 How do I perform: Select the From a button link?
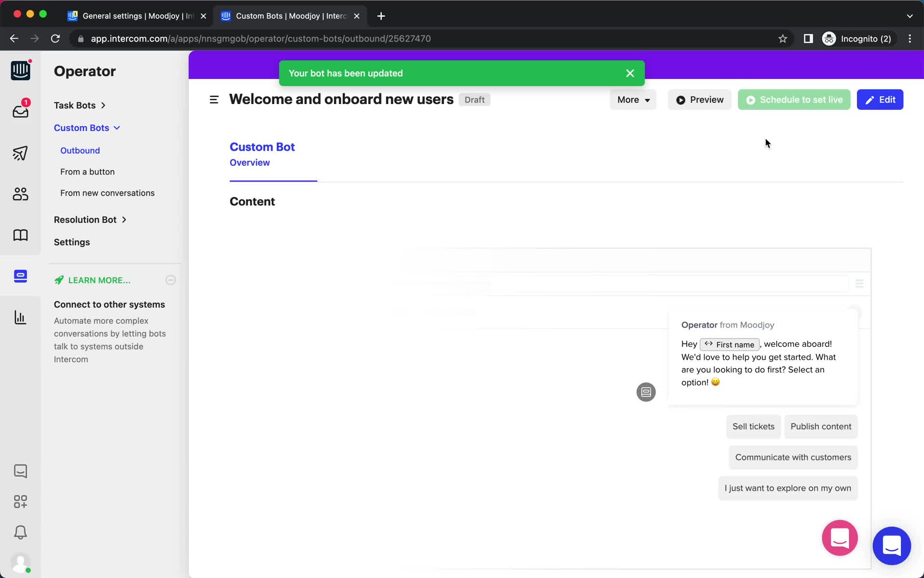[x=87, y=171]
